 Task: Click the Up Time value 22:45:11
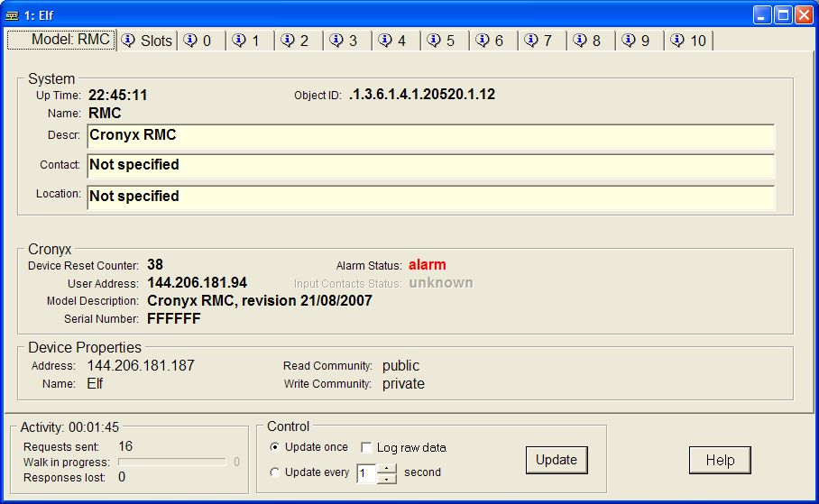click(118, 95)
